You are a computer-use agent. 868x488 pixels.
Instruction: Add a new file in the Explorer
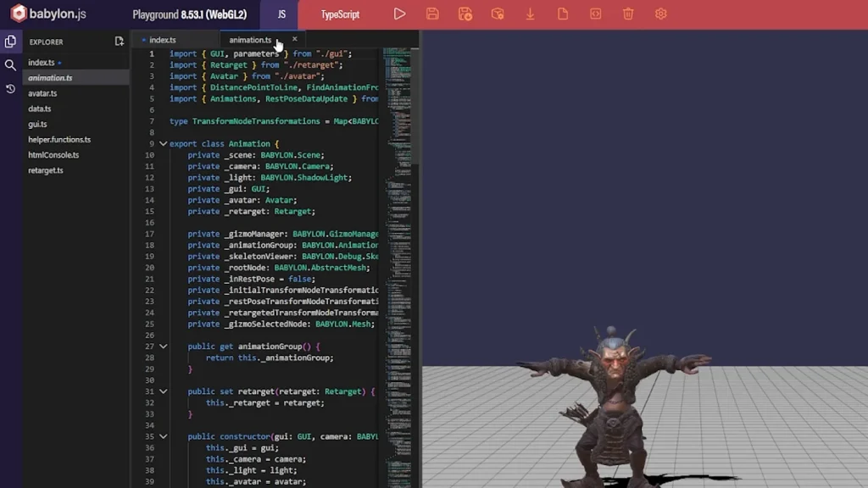tap(119, 42)
